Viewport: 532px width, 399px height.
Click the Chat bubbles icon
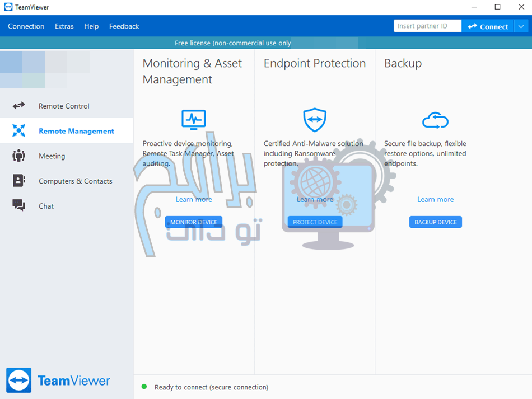(19, 206)
